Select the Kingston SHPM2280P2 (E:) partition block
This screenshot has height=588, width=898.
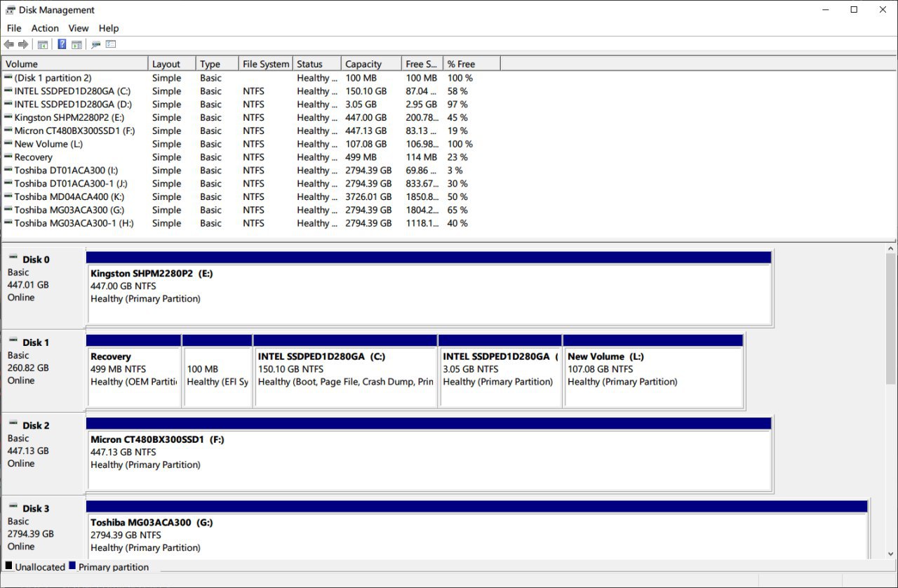pos(429,288)
